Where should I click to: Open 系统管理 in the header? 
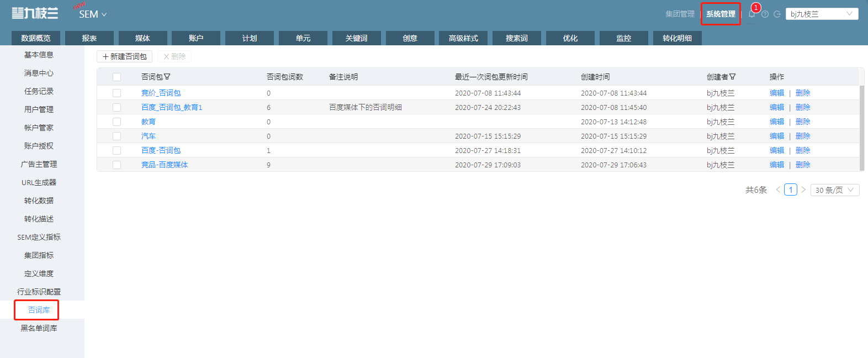pyautogui.click(x=721, y=14)
